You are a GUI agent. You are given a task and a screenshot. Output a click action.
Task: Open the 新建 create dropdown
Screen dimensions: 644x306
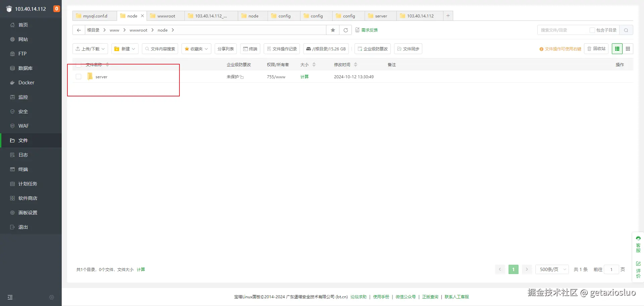point(125,49)
